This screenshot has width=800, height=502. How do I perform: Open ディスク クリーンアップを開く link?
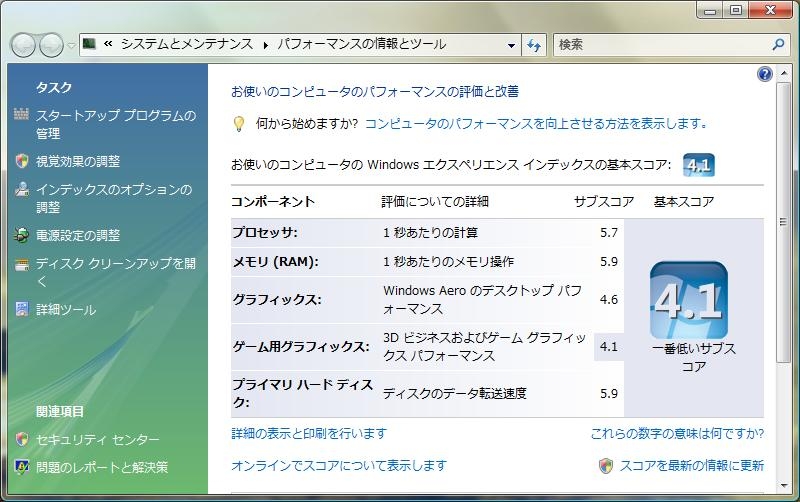click(x=116, y=272)
